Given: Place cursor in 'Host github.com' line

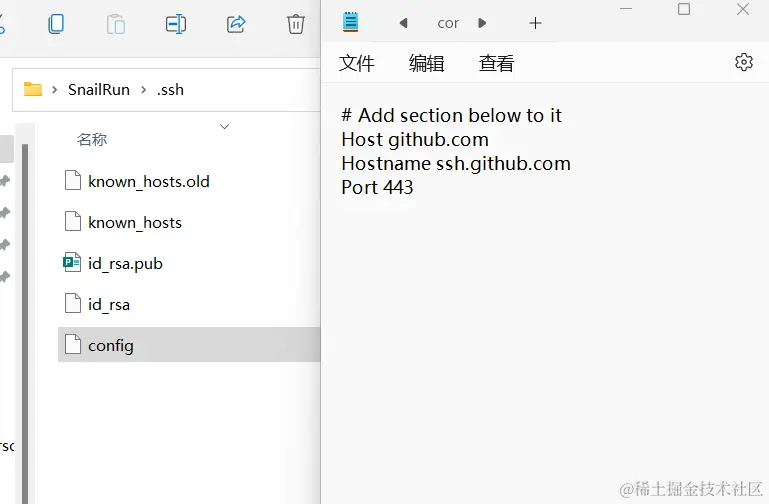Looking at the screenshot, I should coord(415,140).
